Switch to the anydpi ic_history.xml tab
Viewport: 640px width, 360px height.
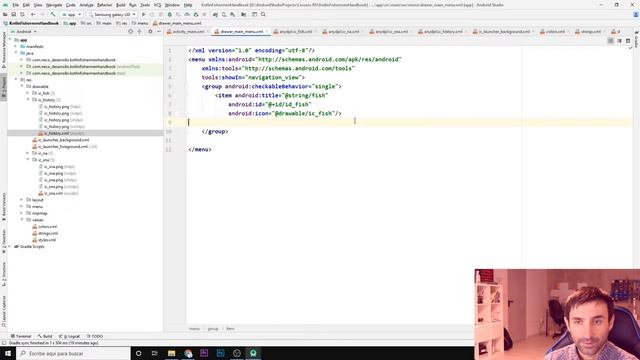tap(442, 31)
